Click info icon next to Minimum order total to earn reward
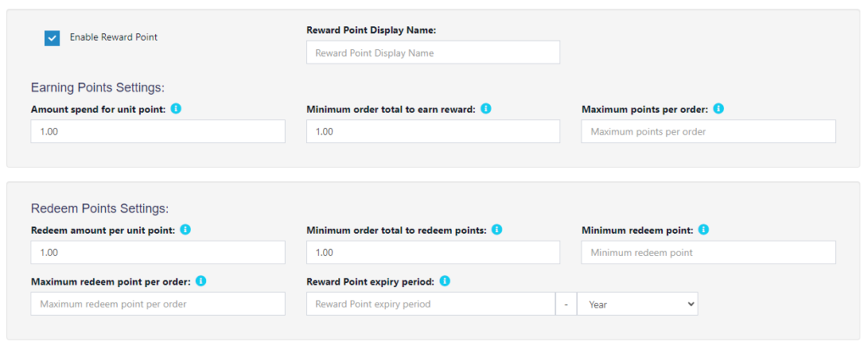This screenshot has height=349, width=868. tap(486, 108)
